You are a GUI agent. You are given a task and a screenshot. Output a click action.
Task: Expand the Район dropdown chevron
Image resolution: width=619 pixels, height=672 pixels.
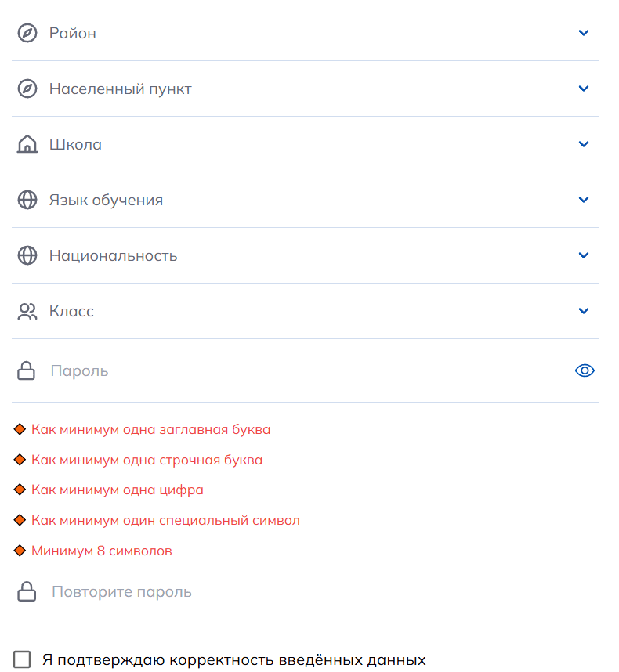pyautogui.click(x=584, y=33)
